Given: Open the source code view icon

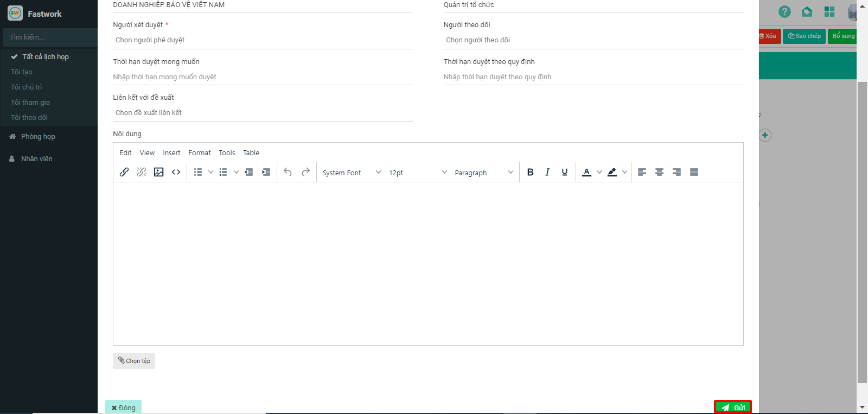Looking at the screenshot, I should (x=176, y=172).
